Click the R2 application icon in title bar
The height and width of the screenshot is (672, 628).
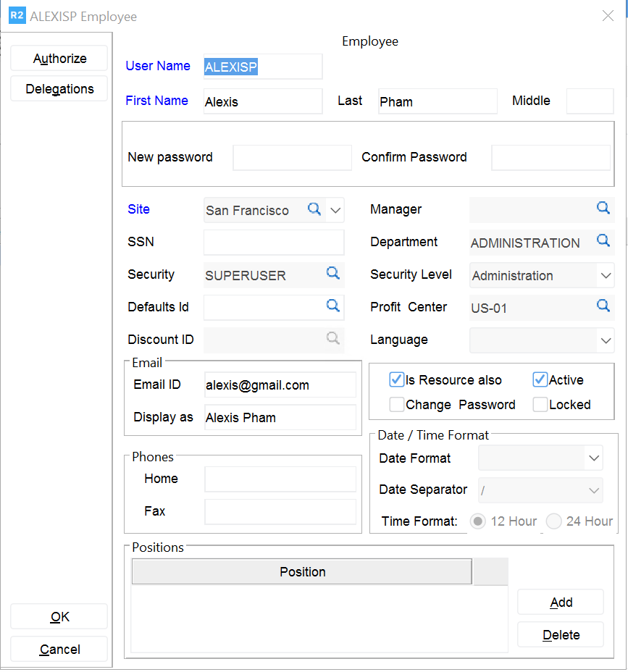(x=17, y=16)
